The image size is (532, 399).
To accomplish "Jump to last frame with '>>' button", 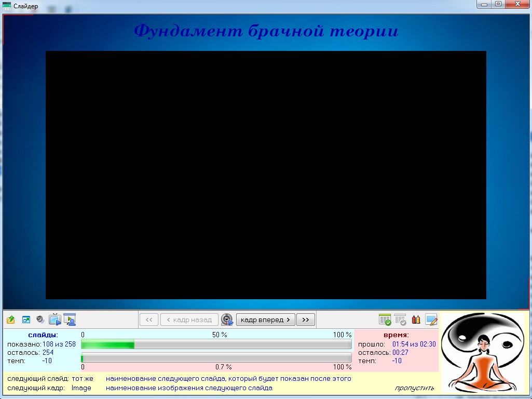I will pyautogui.click(x=306, y=320).
